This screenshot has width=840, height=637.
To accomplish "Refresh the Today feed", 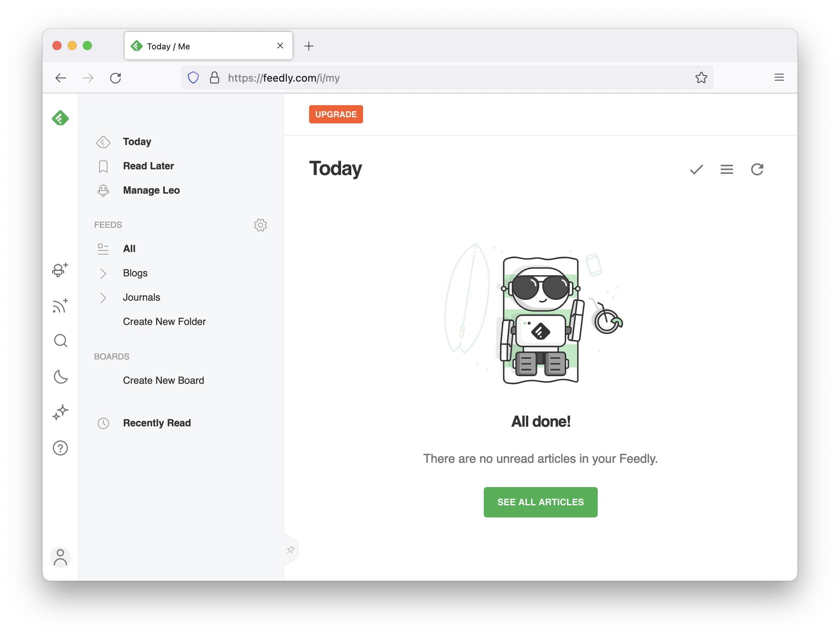I will pyautogui.click(x=757, y=169).
